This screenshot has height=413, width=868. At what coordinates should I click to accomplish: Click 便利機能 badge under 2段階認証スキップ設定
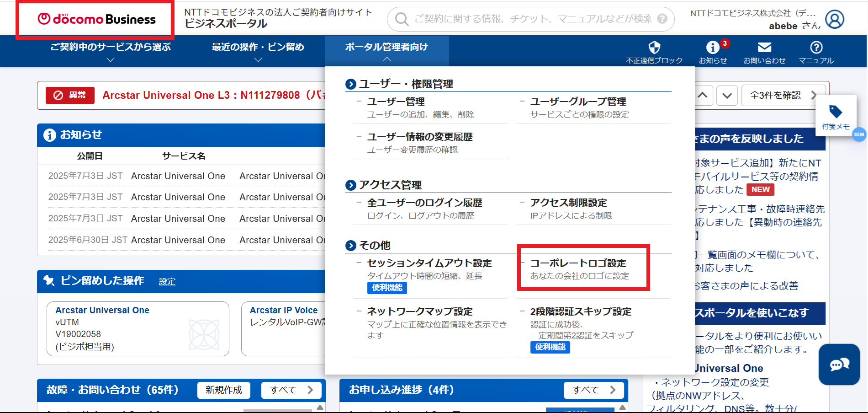550,347
